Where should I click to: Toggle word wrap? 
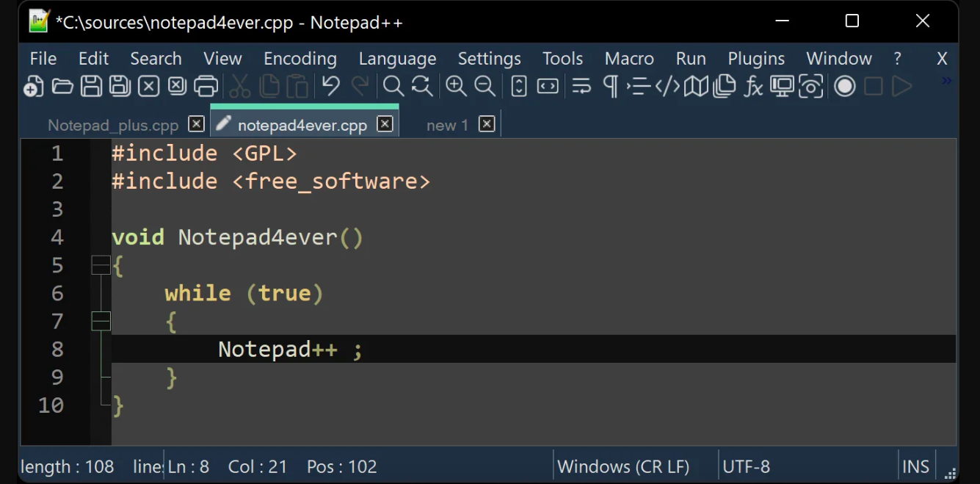(x=581, y=87)
